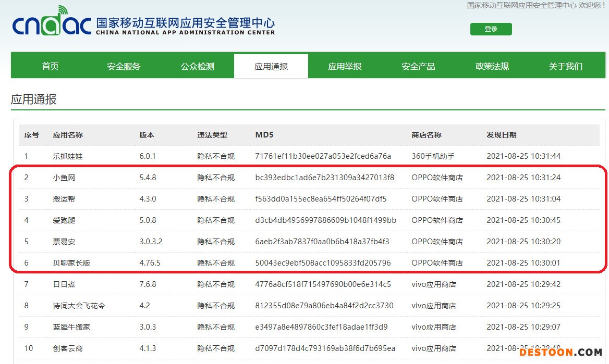609x364 pixels.
Task: Click the 国家移动互联网应用安全管理中心 title text
Action: (185, 23)
